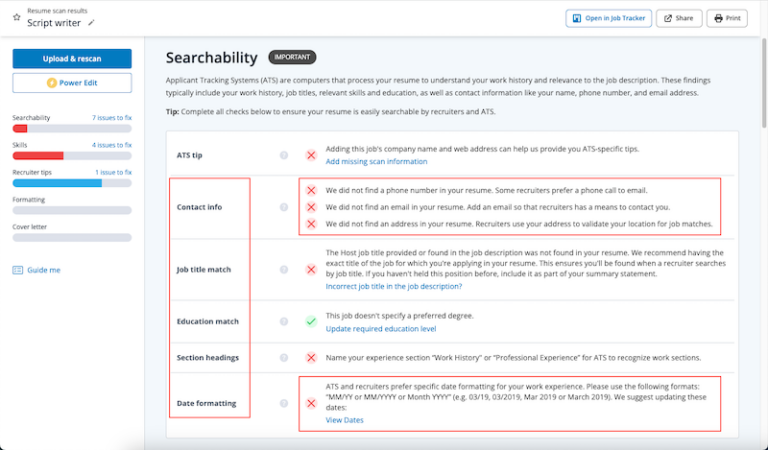The width and height of the screenshot is (768, 450).
Task: Click the View Dates link
Action: [345, 420]
